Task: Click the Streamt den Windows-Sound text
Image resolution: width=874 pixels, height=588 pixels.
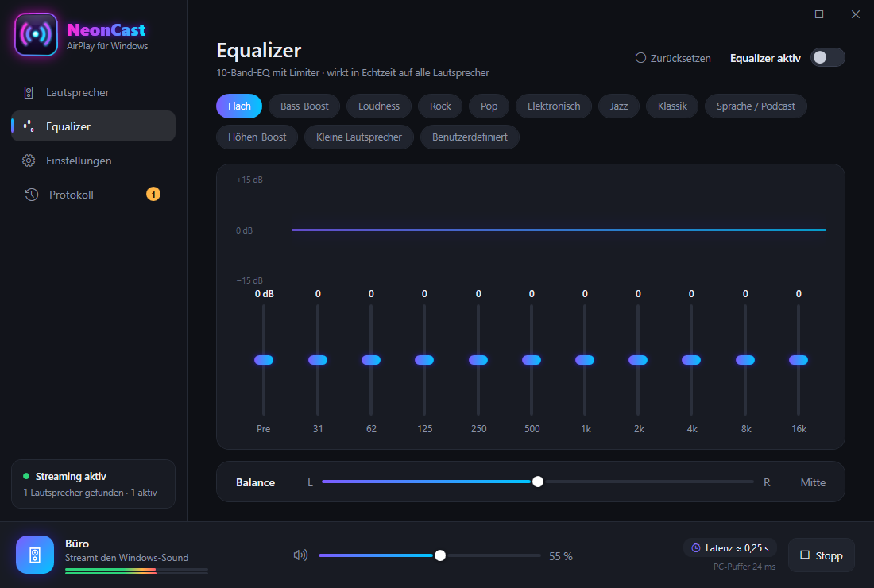Action: coord(126,557)
